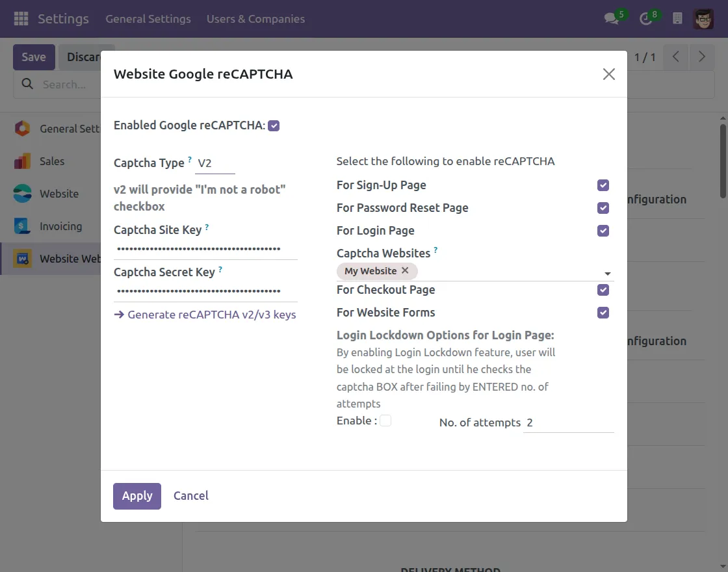The width and height of the screenshot is (728, 572).
Task: Go to previous record arrow
Action: click(676, 57)
